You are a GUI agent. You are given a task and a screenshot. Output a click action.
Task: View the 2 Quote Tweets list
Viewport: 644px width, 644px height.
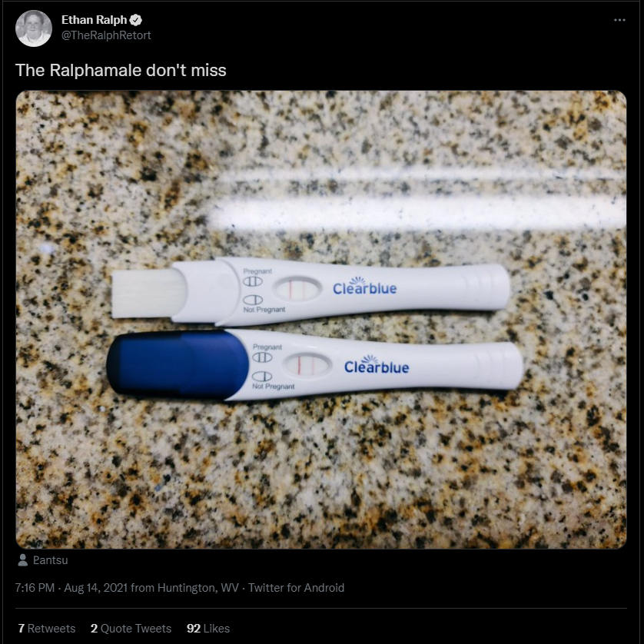[x=131, y=629]
